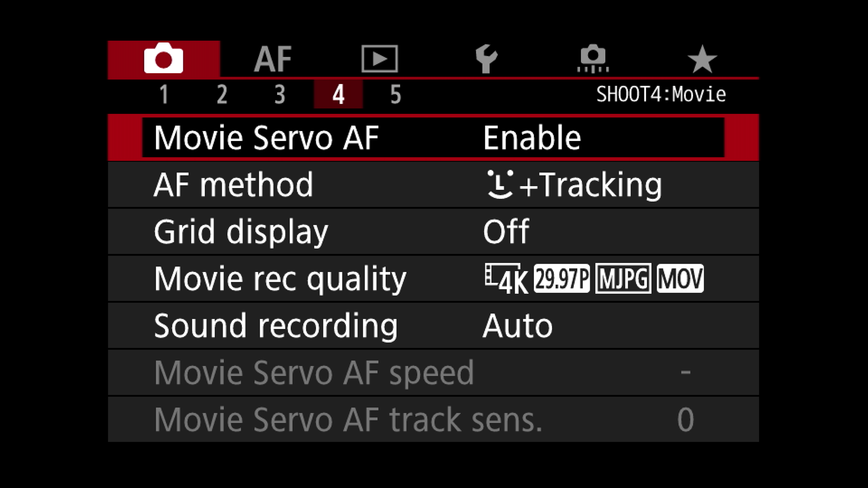This screenshot has height=488, width=868.
Task: Click the 4K movie size icon
Action: [506, 279]
